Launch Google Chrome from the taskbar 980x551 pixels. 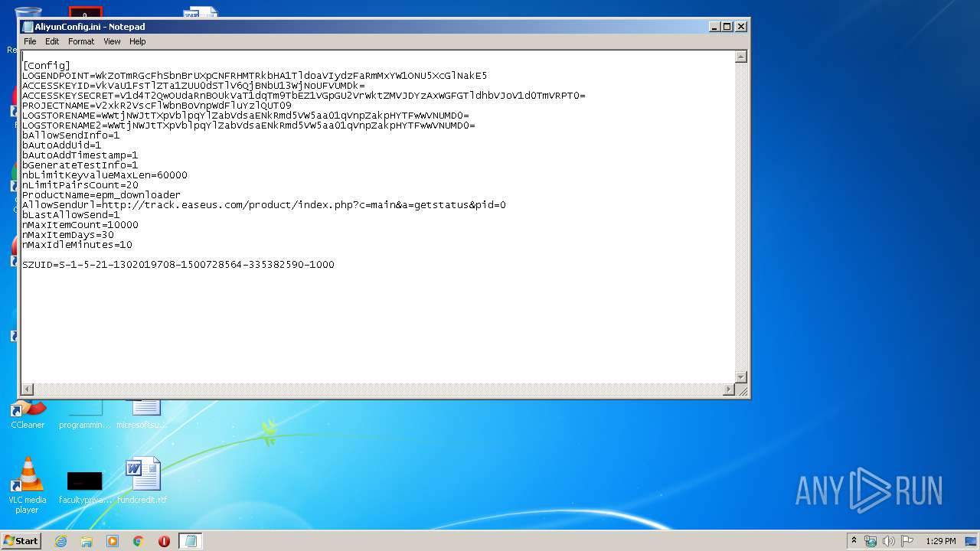(139, 541)
